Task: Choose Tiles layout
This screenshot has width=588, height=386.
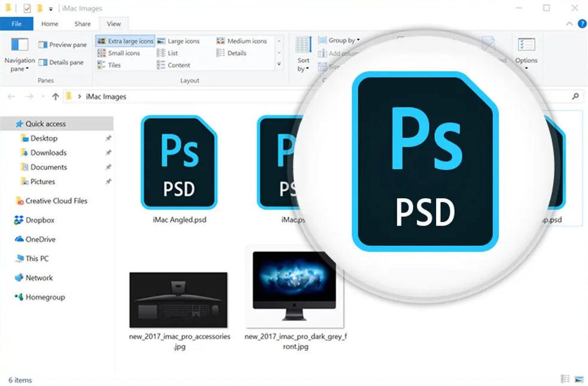Action: [109, 65]
